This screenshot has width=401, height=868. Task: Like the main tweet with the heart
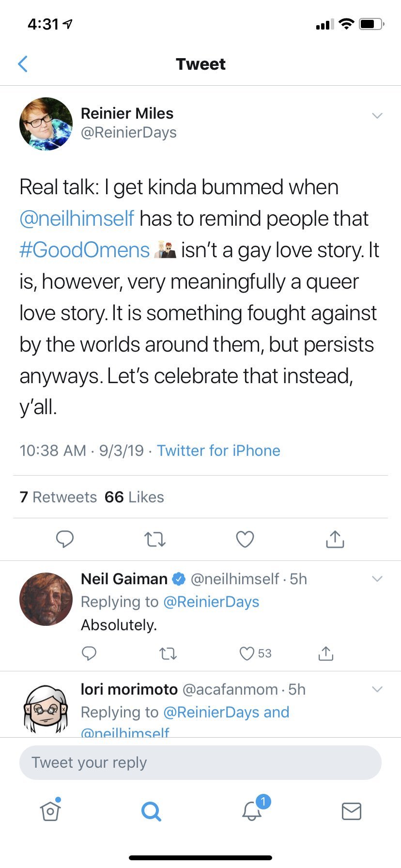click(x=245, y=539)
